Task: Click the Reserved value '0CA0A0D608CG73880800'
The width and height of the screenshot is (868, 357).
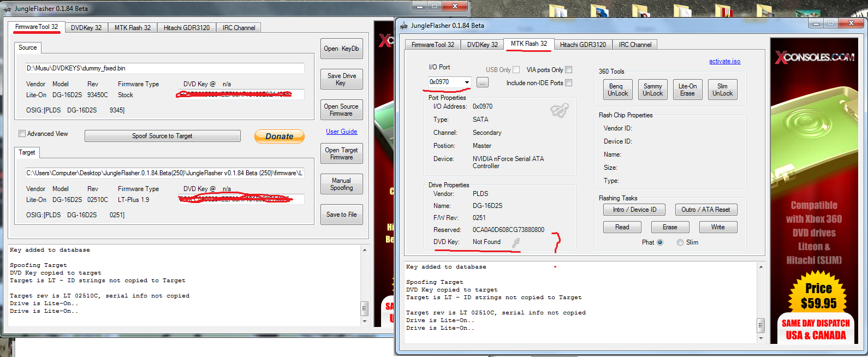Action: click(508, 230)
